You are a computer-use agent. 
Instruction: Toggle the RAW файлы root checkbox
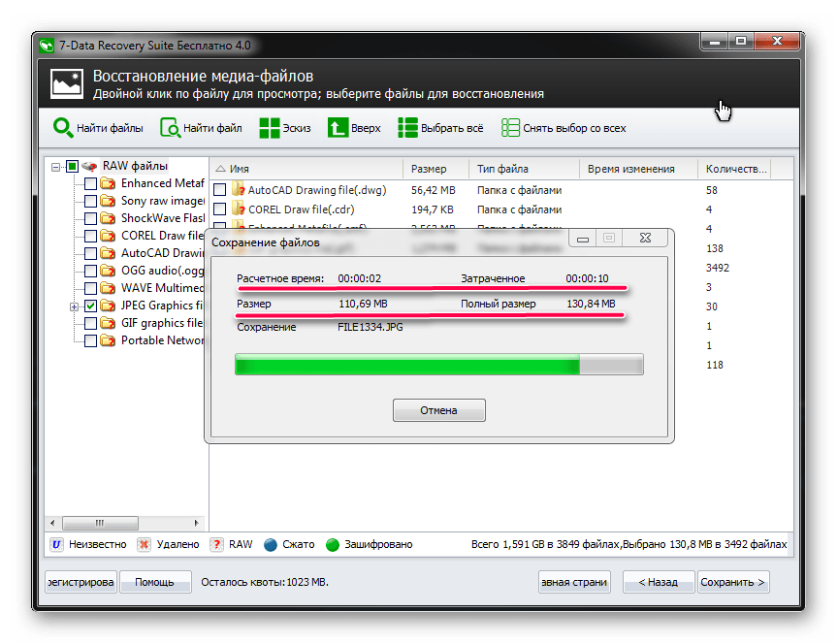tap(72, 167)
